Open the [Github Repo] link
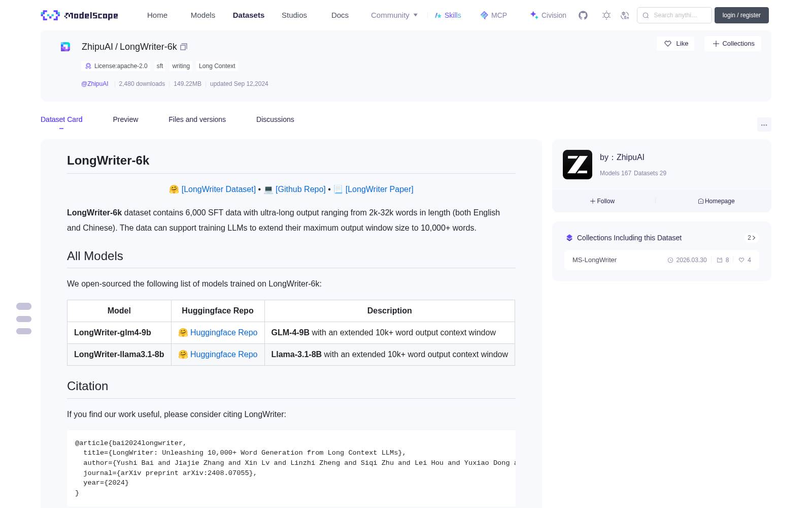The image size is (812, 508). (x=300, y=189)
